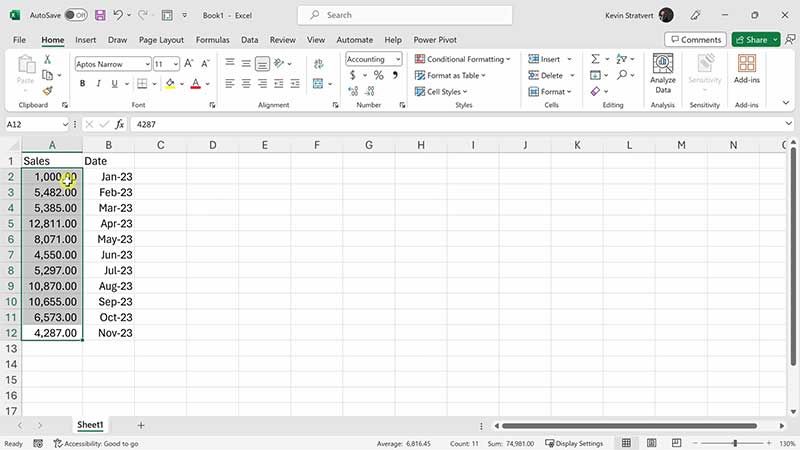Viewport: 800px width, 450px height.
Task: Switch to the Page Layout tab
Action: (x=161, y=40)
